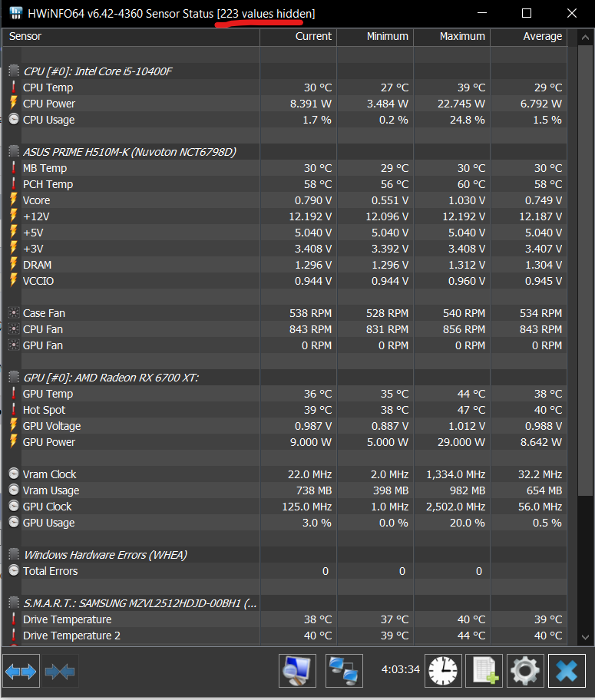Click the 1,334.0 MHz maximum Vram Clock value
This screenshot has width=595, height=700.
click(x=455, y=474)
